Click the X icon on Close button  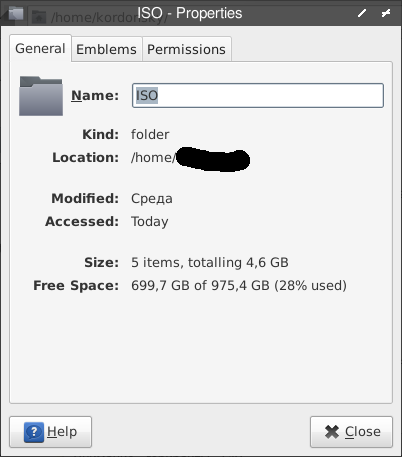pos(332,432)
